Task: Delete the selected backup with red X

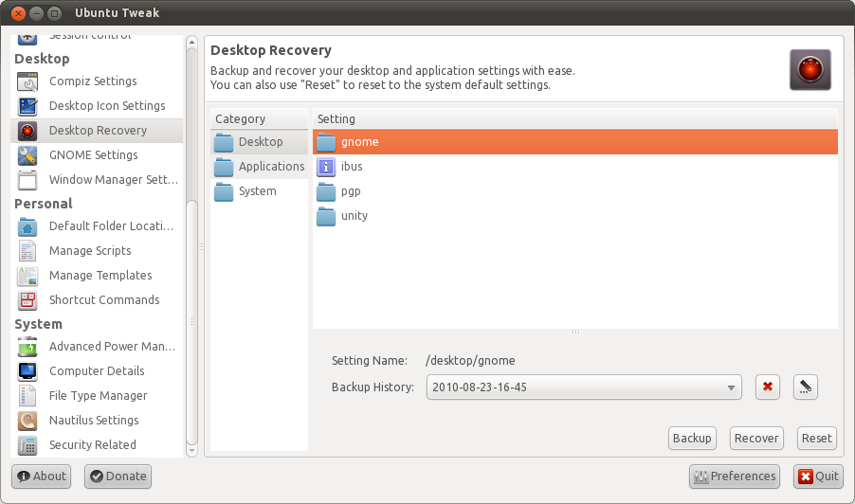Action: click(768, 387)
